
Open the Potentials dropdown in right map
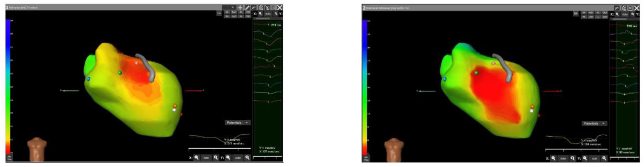[x=594, y=123]
